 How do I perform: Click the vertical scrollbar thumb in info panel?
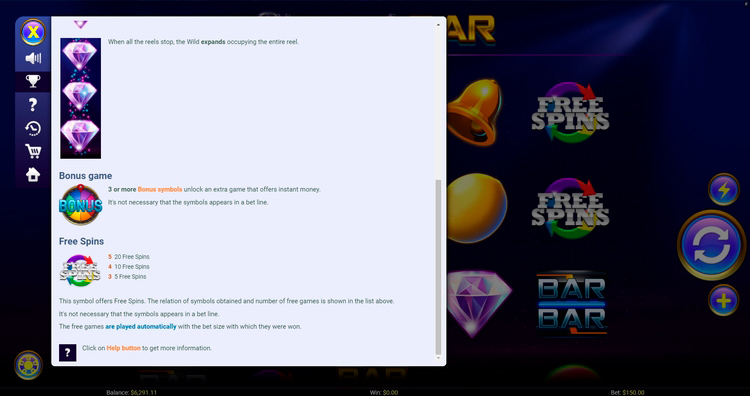coord(438,266)
